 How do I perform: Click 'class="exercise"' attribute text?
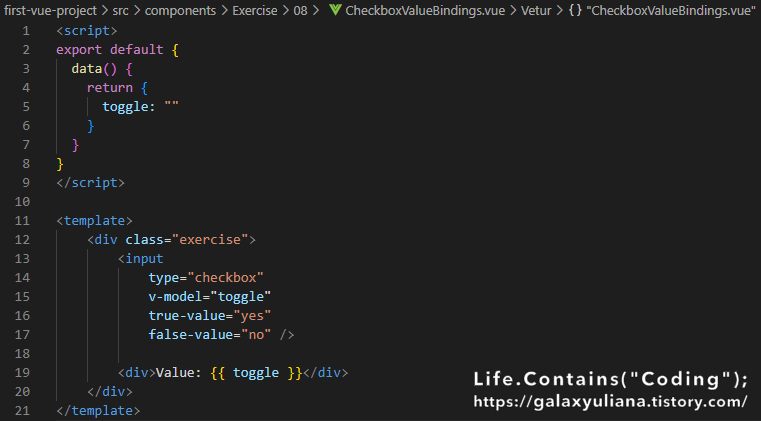coord(186,239)
